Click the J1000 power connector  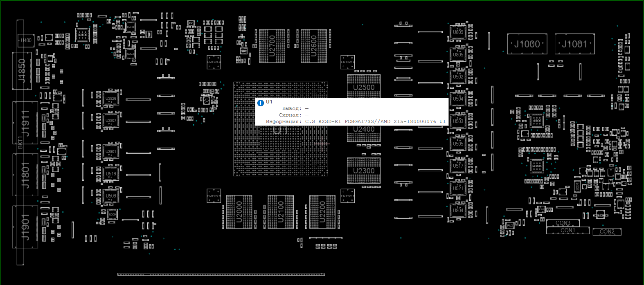(527, 44)
